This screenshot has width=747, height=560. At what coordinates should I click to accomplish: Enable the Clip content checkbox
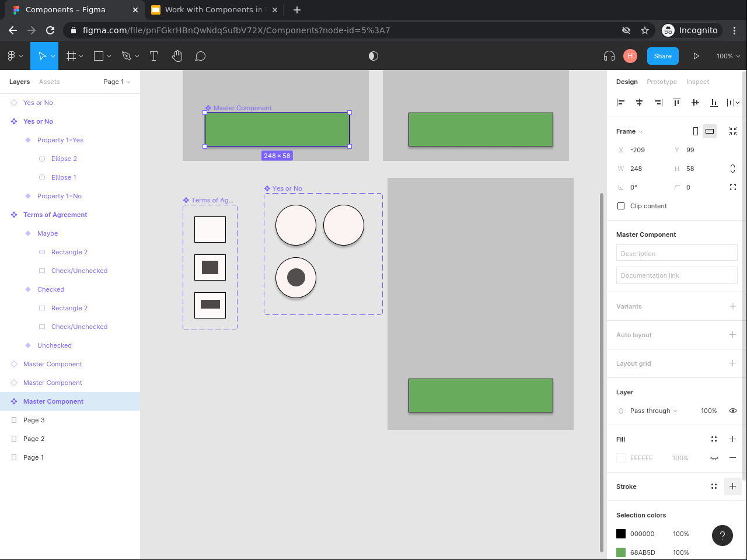tap(621, 206)
